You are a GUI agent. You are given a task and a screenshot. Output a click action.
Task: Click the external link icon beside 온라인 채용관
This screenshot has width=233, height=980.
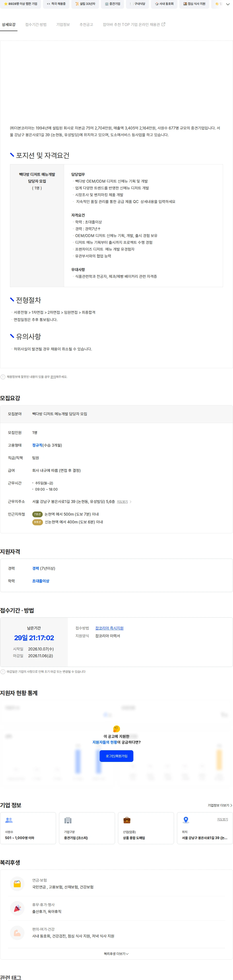[x=163, y=24]
